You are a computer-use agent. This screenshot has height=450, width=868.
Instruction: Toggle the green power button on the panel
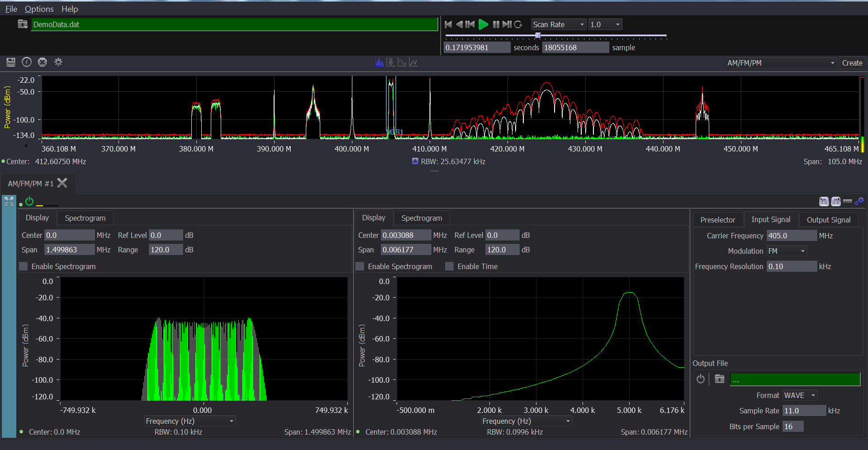point(29,201)
